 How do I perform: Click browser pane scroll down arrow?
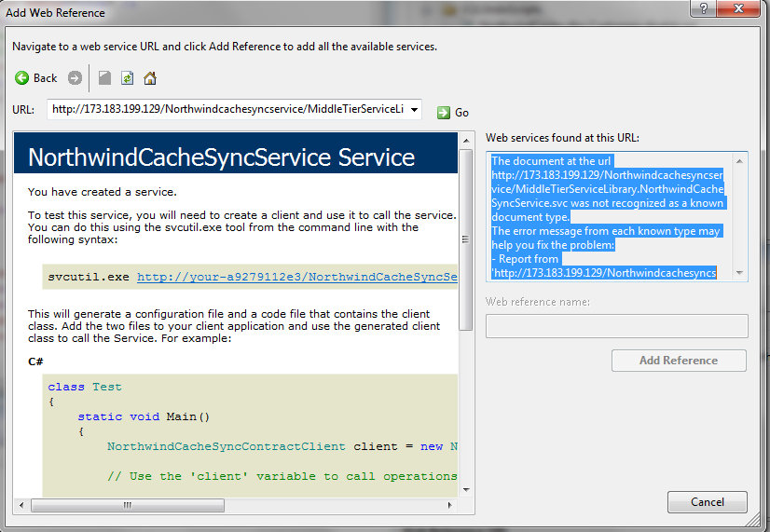pos(466,489)
